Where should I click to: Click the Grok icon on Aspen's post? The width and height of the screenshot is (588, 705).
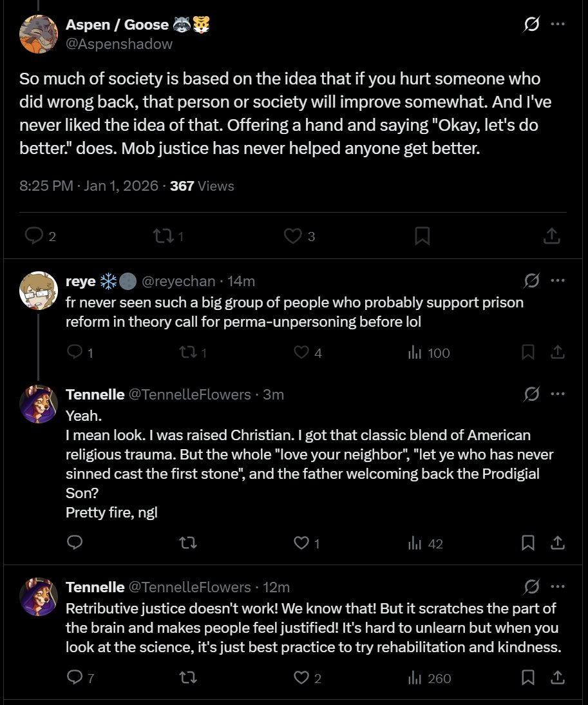click(531, 25)
